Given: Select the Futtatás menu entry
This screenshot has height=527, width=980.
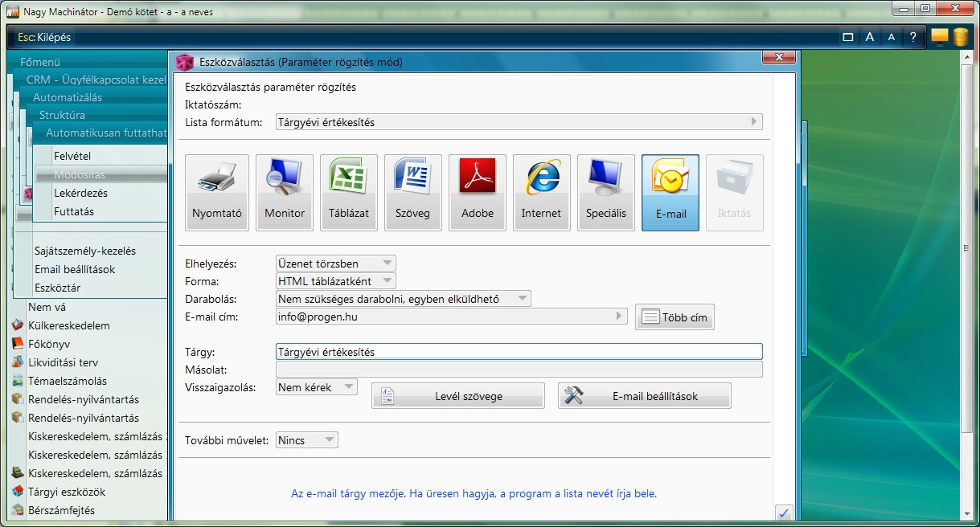Looking at the screenshot, I should pyautogui.click(x=74, y=211).
